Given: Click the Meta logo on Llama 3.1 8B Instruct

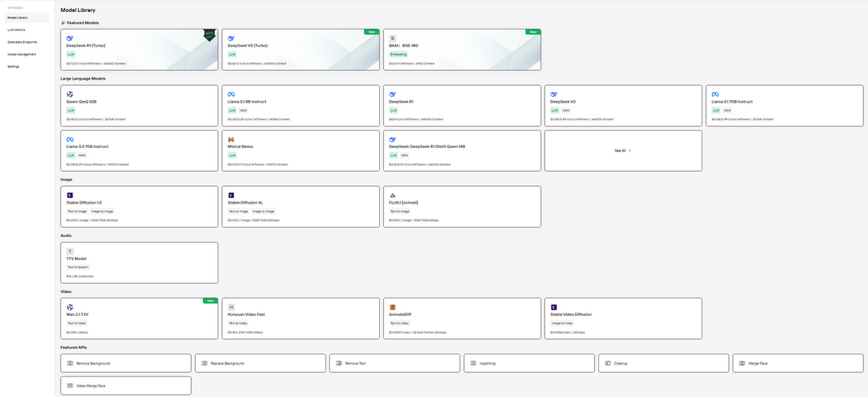Looking at the screenshot, I should (231, 95).
